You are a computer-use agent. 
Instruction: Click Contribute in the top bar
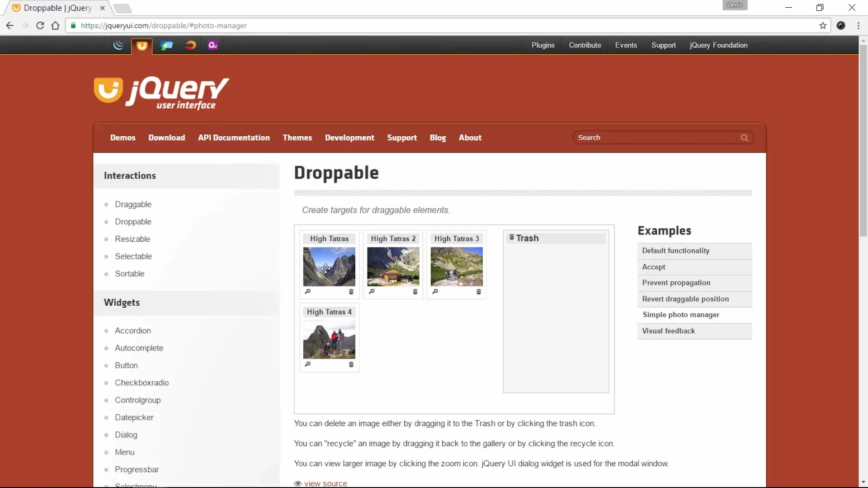point(585,45)
